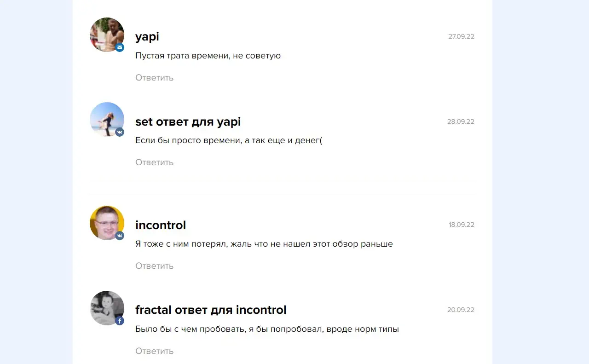The width and height of the screenshot is (589, 364).
Task: Click the username yapi
Action: coord(147,37)
